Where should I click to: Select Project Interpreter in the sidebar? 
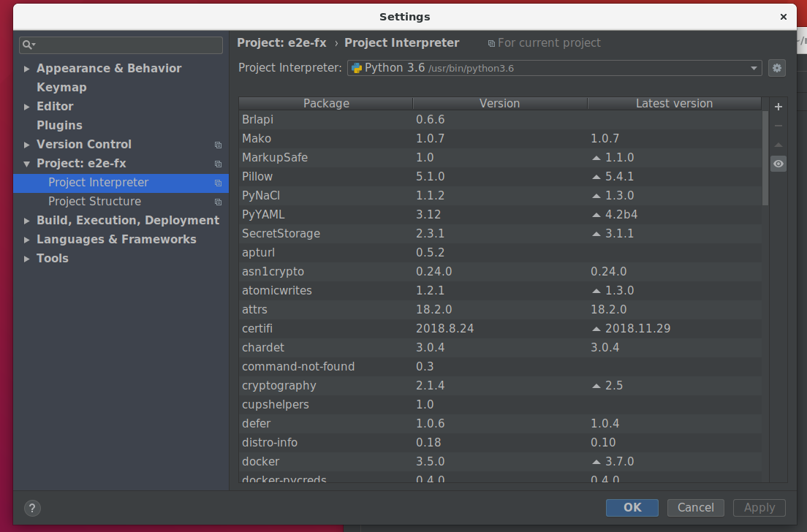(121, 183)
